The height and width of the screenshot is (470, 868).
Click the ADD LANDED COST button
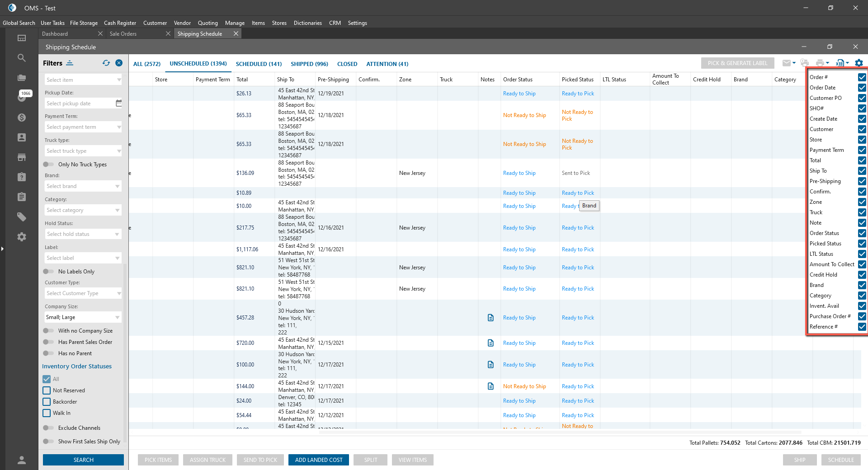click(x=319, y=460)
